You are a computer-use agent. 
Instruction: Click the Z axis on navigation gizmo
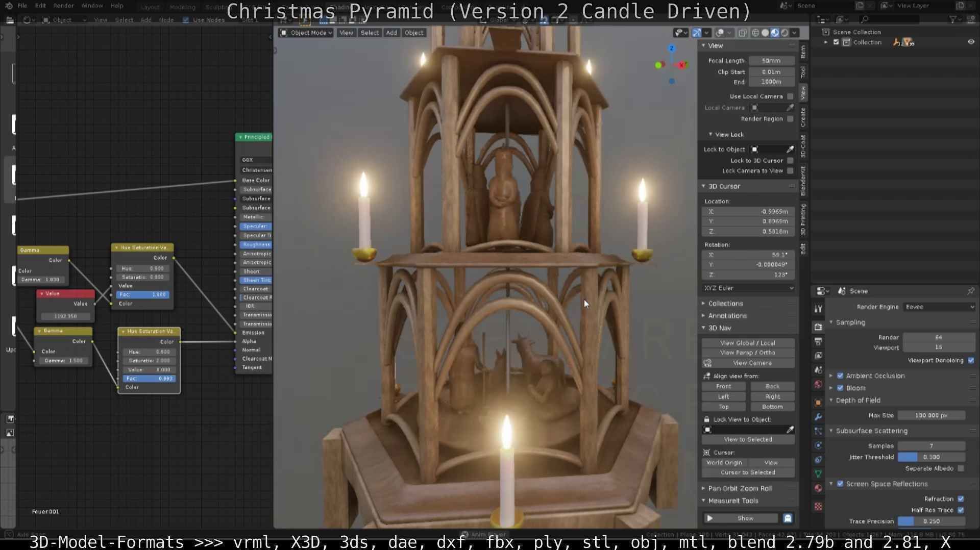tap(672, 48)
